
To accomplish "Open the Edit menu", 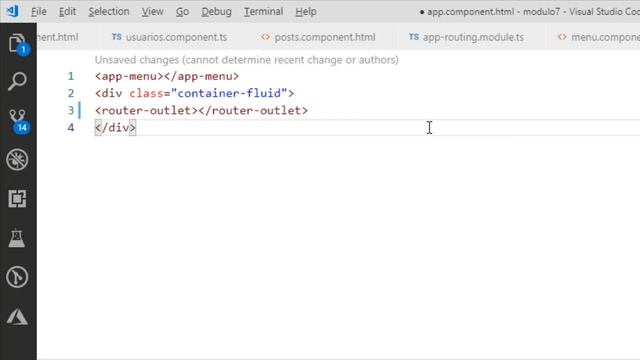I will (67, 11).
